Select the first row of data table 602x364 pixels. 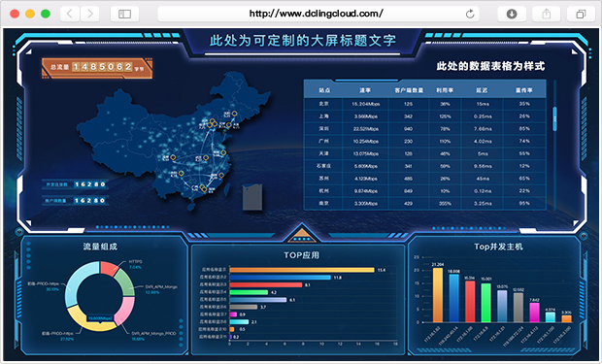[424, 104]
